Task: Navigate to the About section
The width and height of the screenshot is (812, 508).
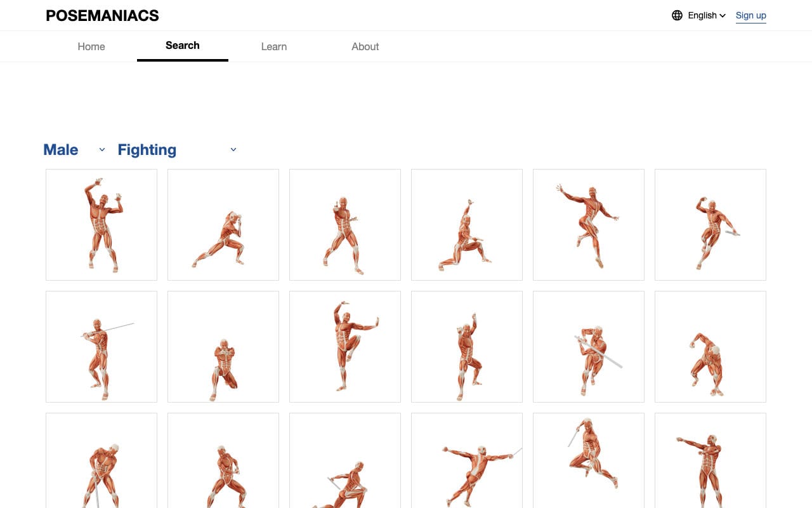Action: (365, 46)
